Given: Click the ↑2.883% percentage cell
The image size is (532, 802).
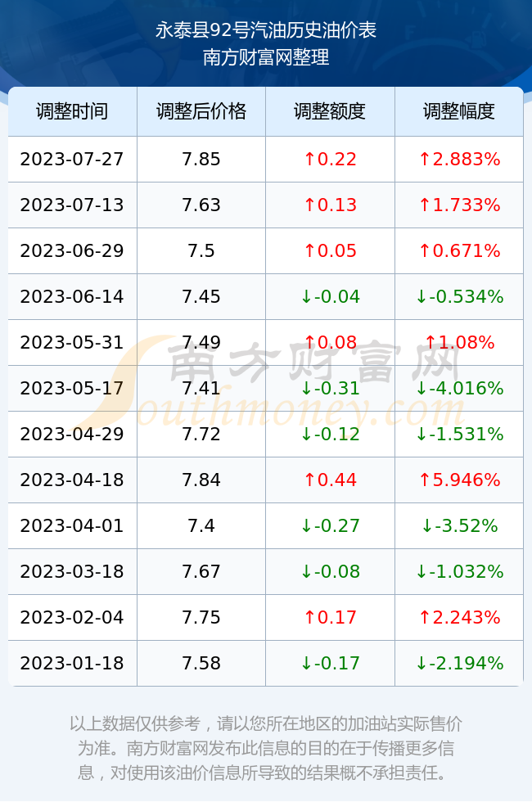Looking at the screenshot, I should click(x=459, y=159).
